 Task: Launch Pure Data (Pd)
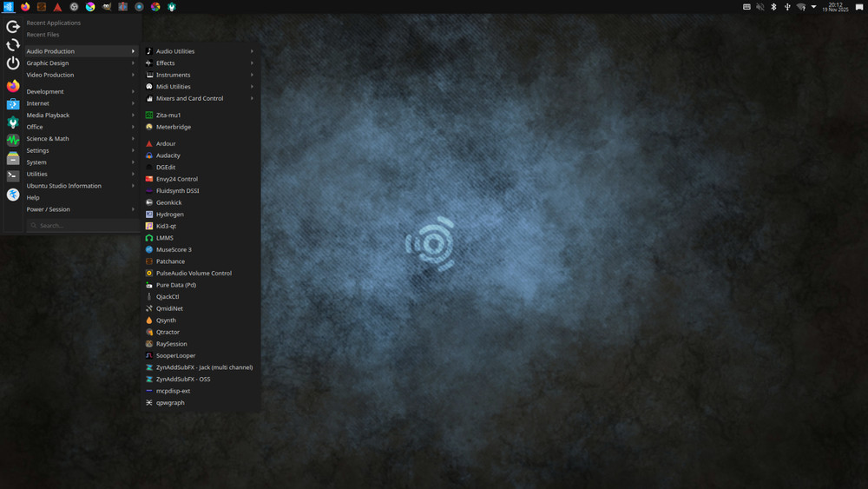pyautogui.click(x=201, y=285)
